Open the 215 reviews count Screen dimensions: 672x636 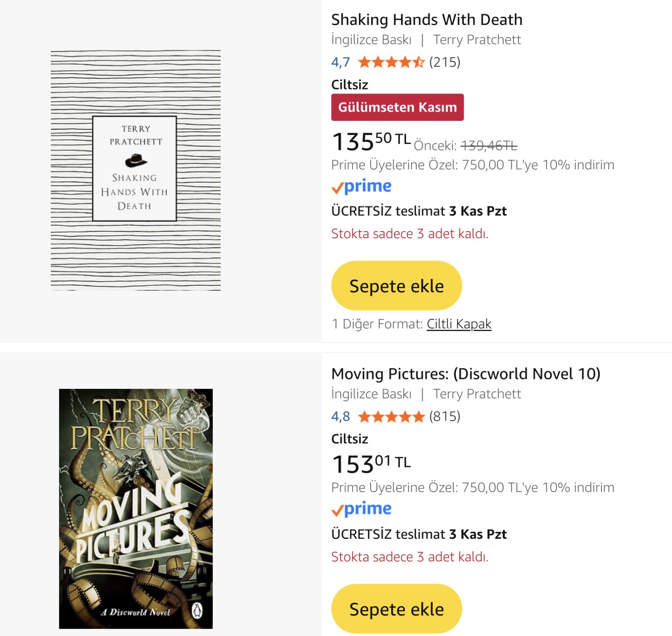pyautogui.click(x=445, y=62)
